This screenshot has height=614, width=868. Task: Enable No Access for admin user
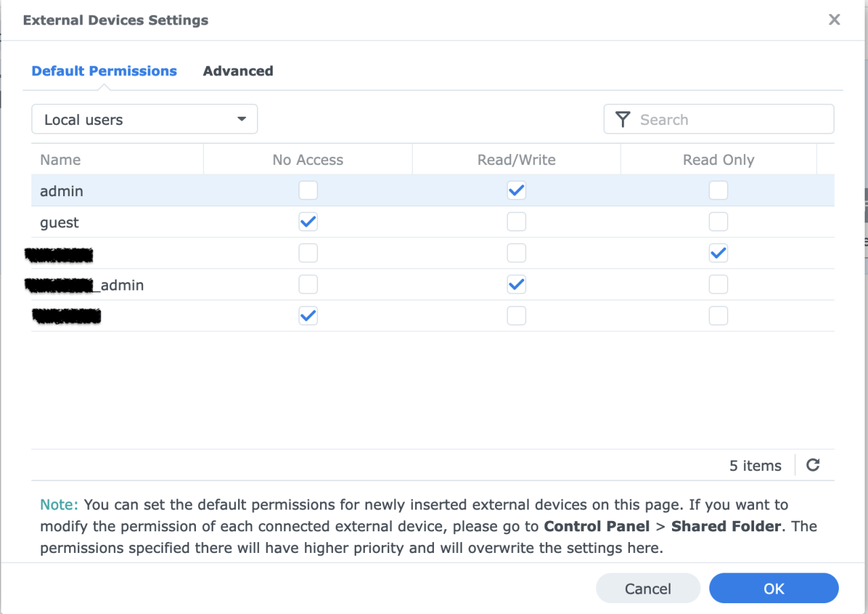coord(308,191)
